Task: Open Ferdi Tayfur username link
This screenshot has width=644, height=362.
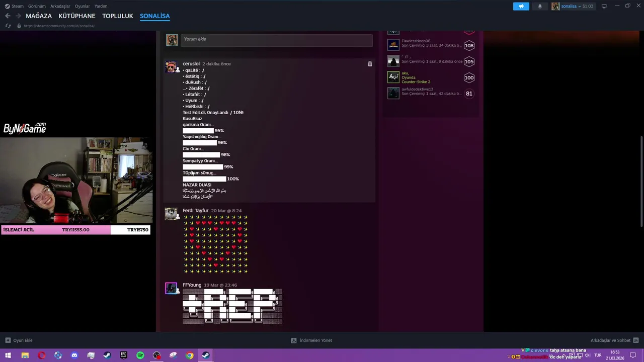Action: click(x=195, y=211)
